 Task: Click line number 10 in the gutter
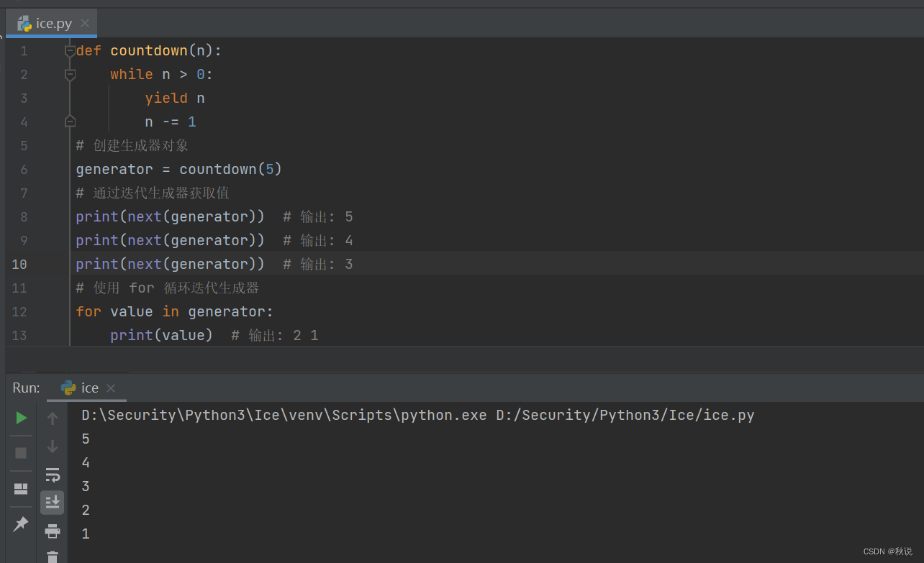[19, 264]
